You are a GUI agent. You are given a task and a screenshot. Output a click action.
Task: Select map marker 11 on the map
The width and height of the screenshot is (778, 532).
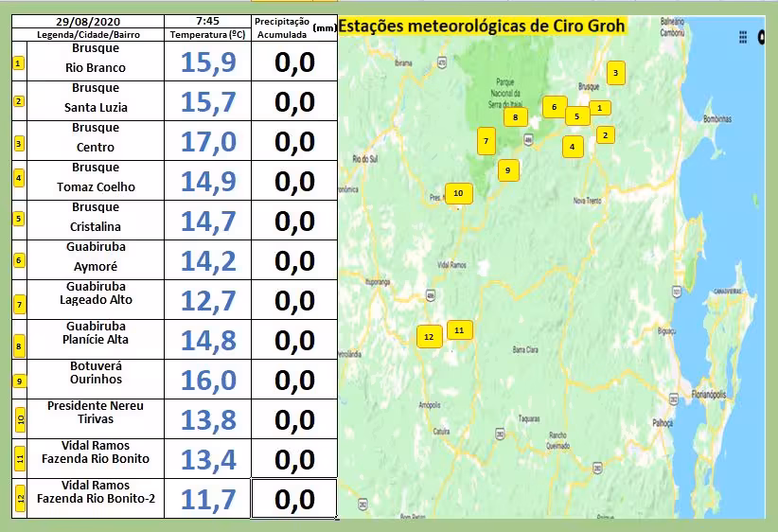(x=459, y=329)
